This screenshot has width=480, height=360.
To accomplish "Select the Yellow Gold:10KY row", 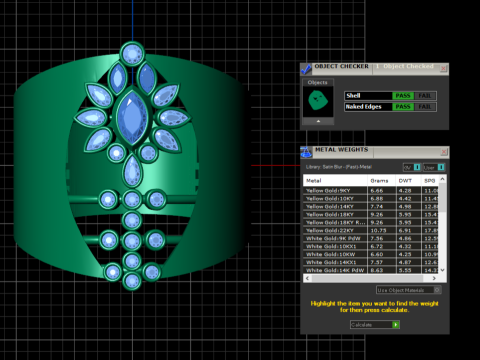I will (x=371, y=199).
